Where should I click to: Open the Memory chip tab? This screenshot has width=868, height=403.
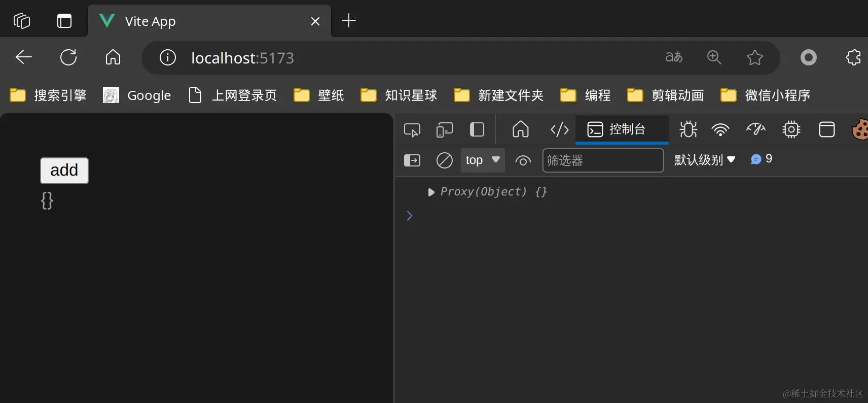coord(791,130)
